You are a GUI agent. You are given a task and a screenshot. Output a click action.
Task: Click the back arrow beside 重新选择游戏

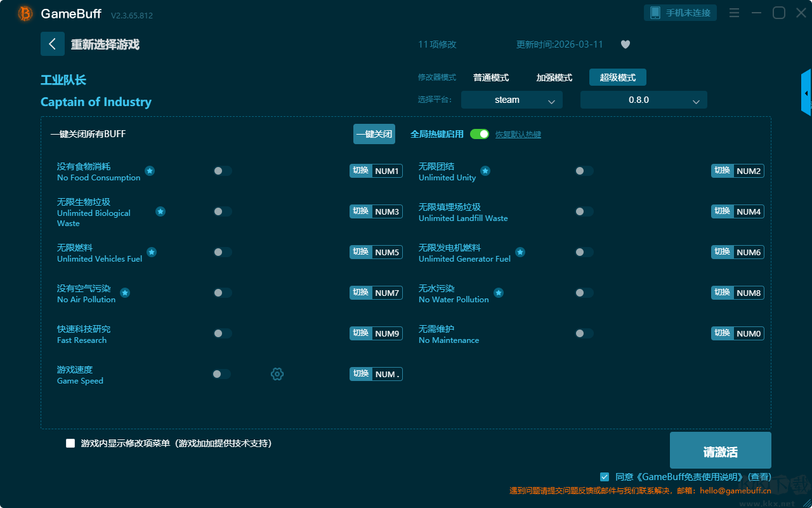pos(53,44)
